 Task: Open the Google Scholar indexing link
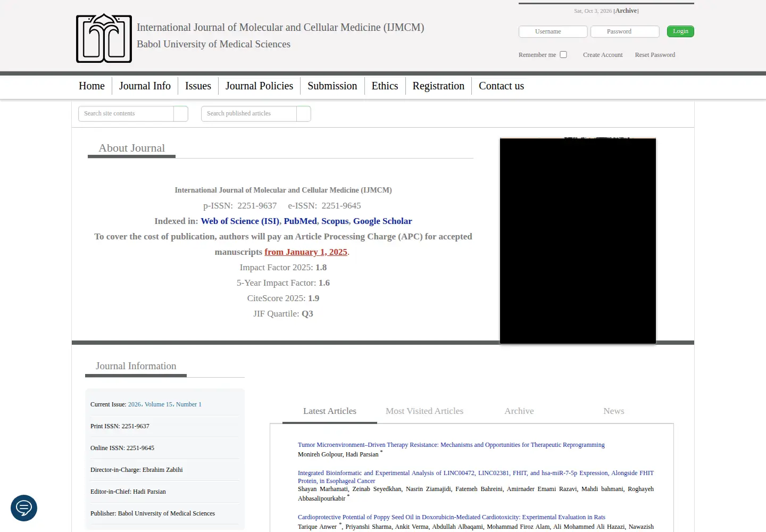click(382, 221)
